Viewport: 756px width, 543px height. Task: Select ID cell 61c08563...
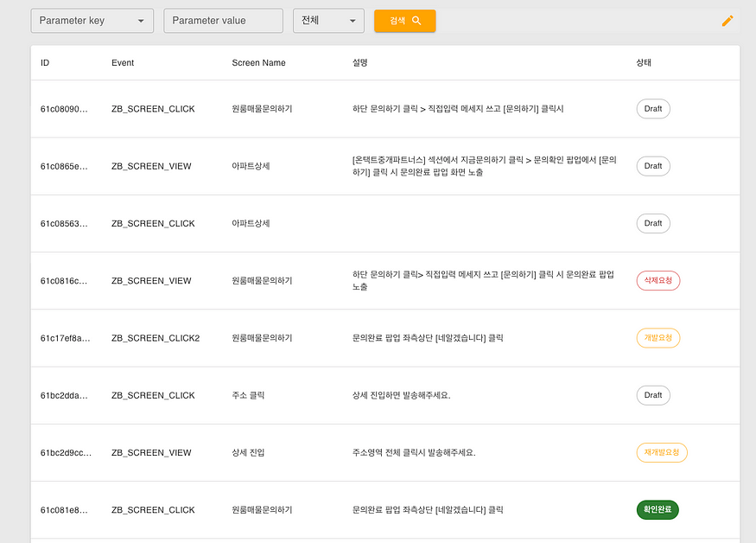[x=64, y=224]
